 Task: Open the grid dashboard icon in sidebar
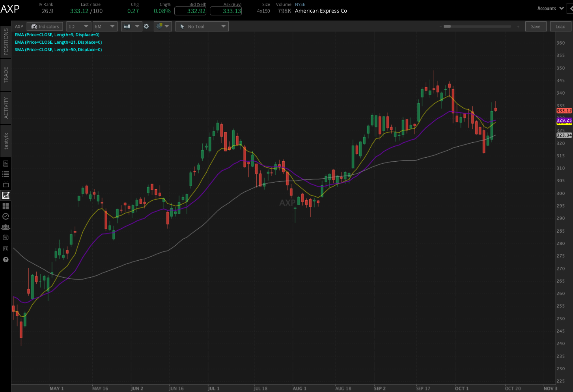point(6,206)
